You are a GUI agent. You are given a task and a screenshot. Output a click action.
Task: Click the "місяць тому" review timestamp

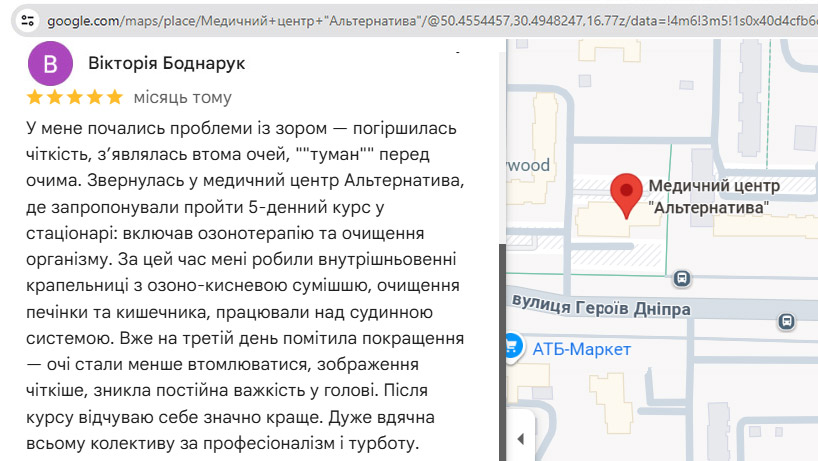pos(182,97)
